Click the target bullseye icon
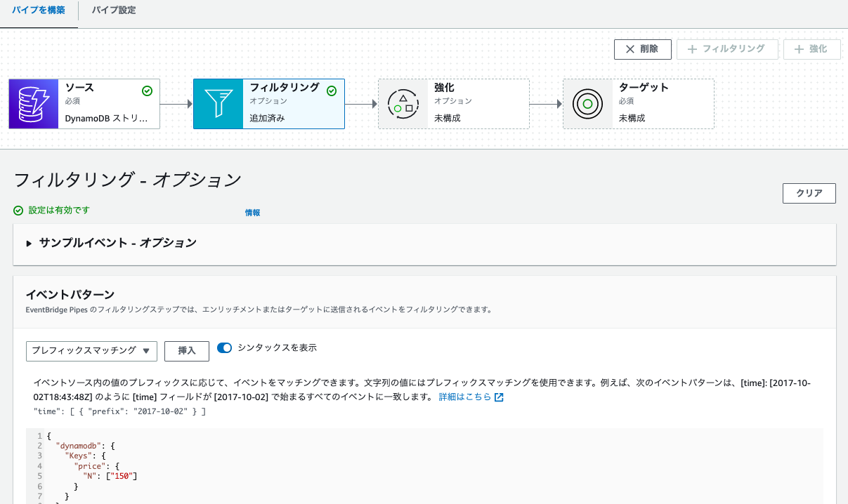The image size is (848, 504). [x=588, y=104]
